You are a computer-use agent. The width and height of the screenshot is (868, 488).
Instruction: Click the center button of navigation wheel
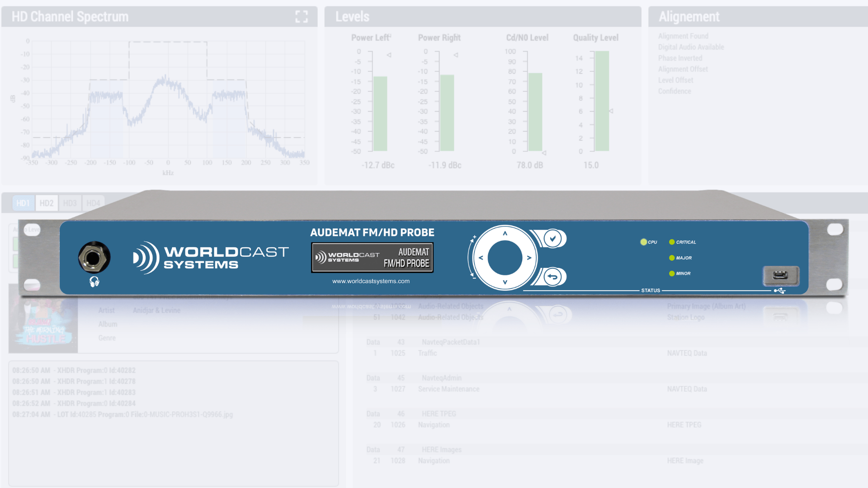[505, 258]
